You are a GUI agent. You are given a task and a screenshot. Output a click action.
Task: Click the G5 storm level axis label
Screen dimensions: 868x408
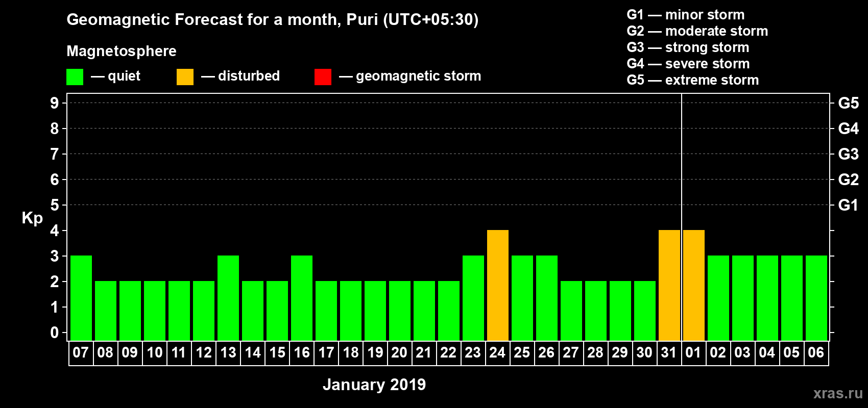[848, 103]
